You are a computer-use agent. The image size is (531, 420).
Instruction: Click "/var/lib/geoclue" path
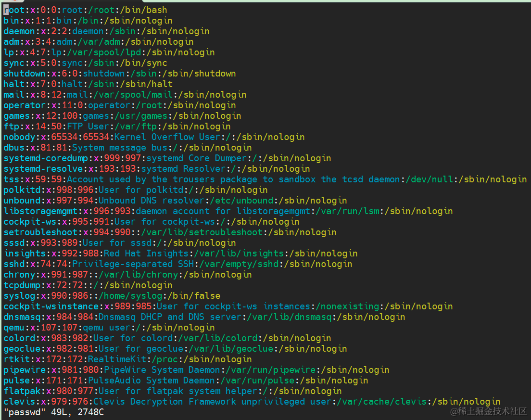click(231, 349)
